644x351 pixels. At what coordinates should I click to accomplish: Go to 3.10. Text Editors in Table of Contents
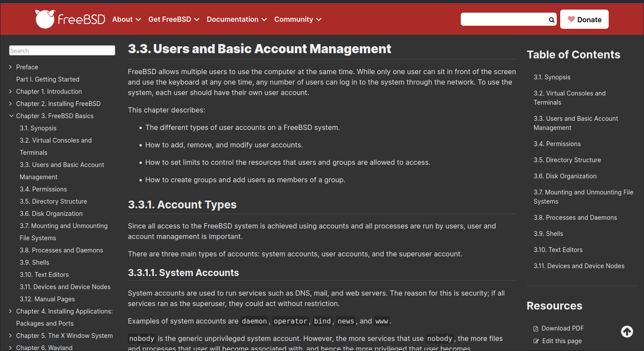558,250
